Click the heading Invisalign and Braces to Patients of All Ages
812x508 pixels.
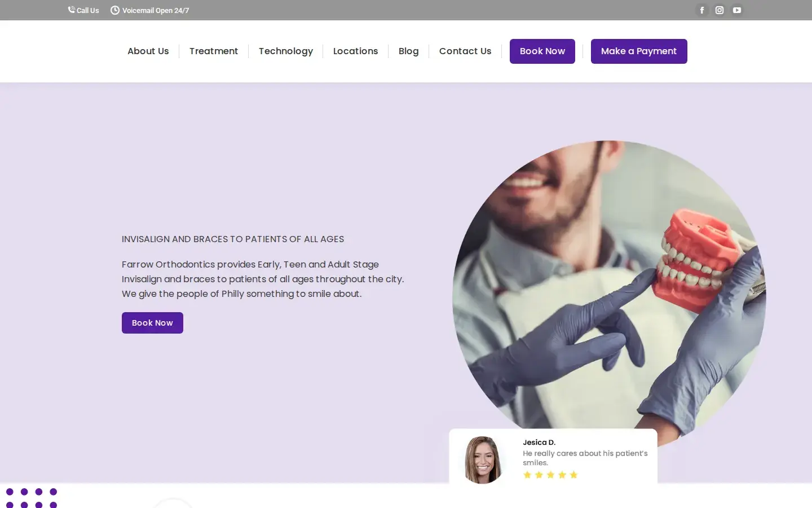click(x=233, y=239)
